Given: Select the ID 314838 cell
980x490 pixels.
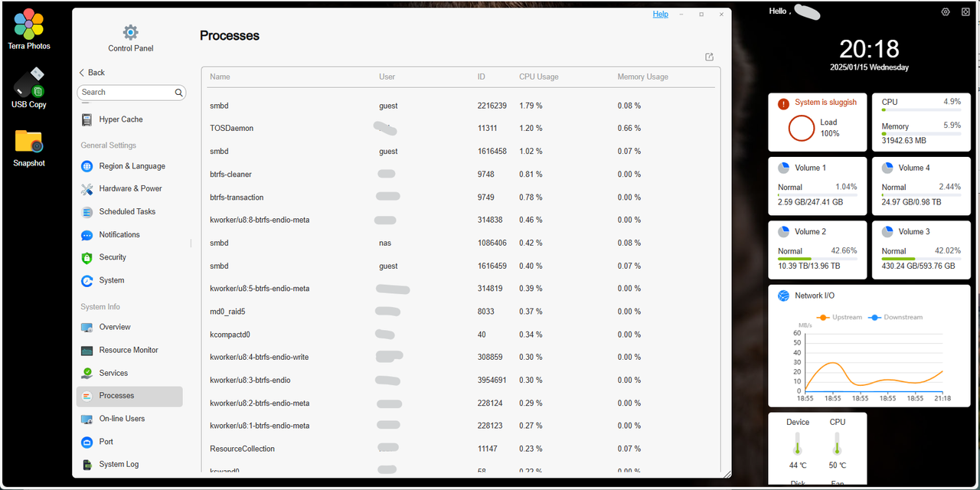Looking at the screenshot, I should tap(490, 220).
